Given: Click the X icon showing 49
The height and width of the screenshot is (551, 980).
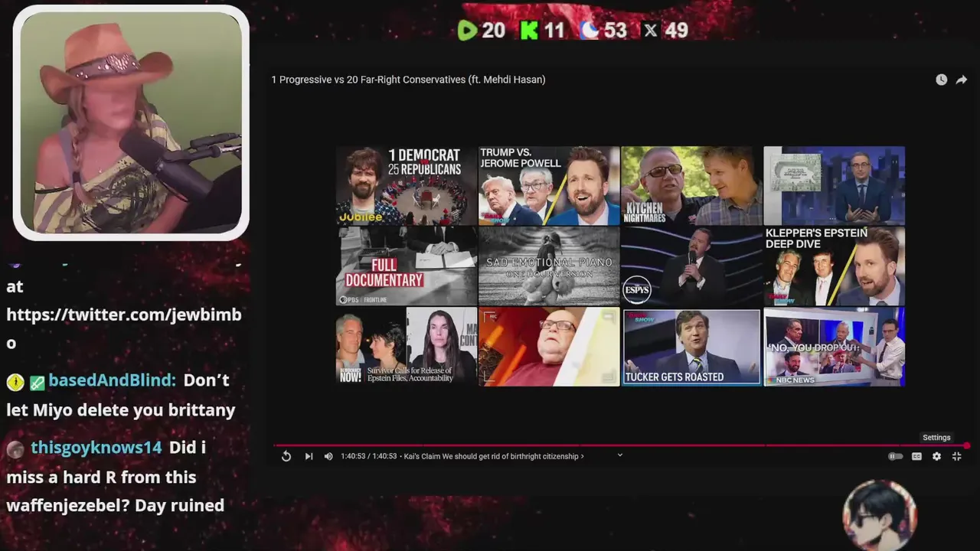Looking at the screenshot, I should 651,31.
